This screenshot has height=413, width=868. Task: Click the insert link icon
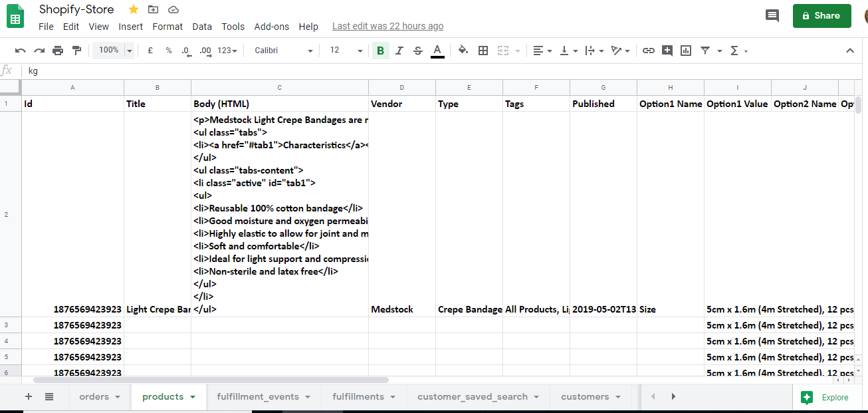[x=648, y=51]
